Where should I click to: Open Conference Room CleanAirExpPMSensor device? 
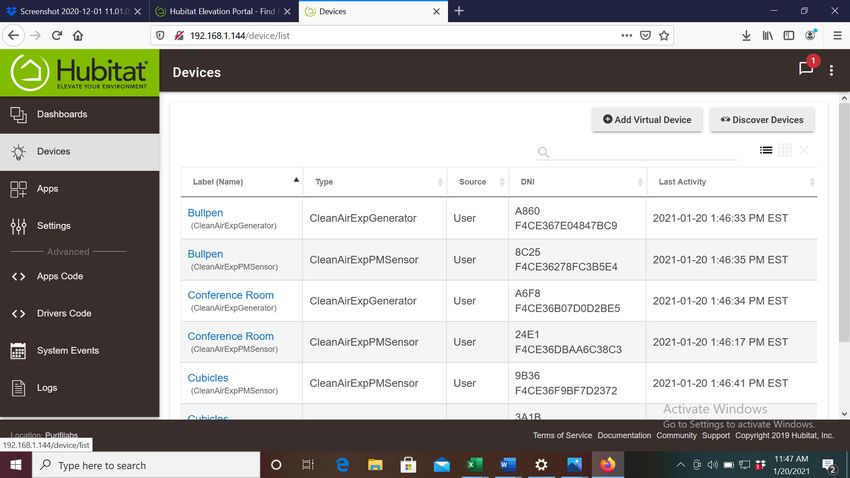(x=230, y=337)
